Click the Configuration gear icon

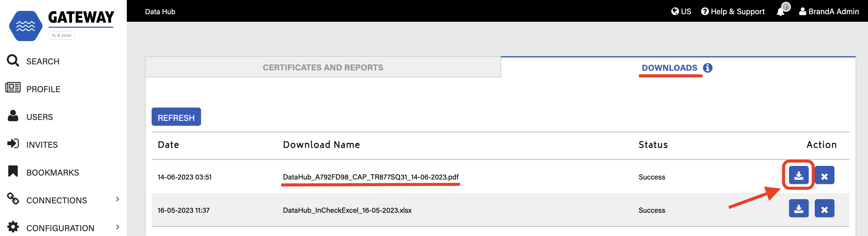13,227
